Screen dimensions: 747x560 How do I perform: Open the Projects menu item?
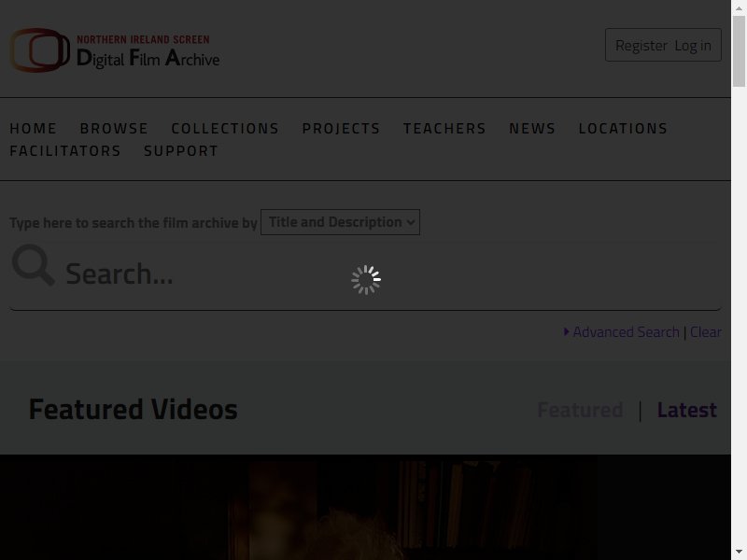pyautogui.click(x=342, y=128)
